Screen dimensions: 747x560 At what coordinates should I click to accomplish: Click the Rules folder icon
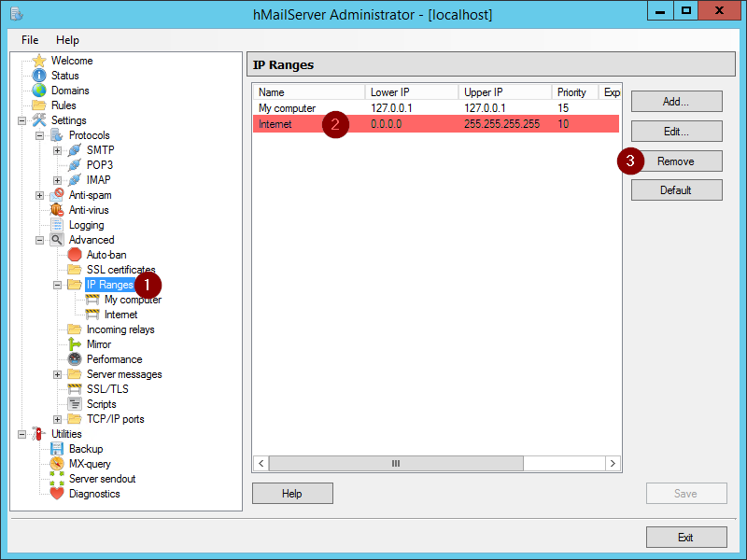click(x=39, y=105)
